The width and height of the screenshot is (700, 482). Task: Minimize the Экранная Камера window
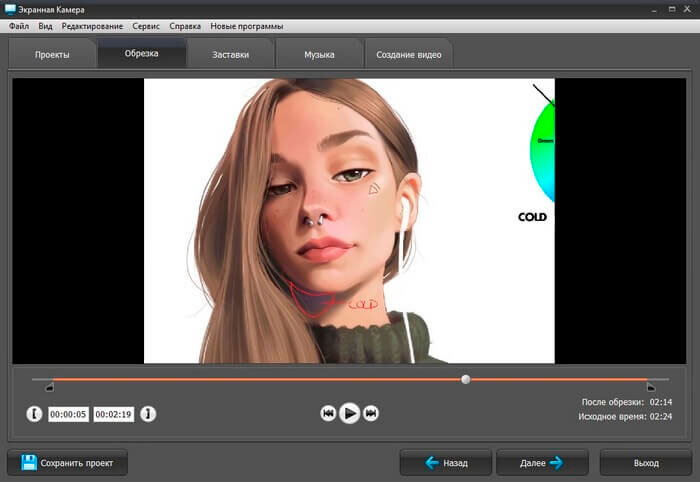pyautogui.click(x=654, y=9)
